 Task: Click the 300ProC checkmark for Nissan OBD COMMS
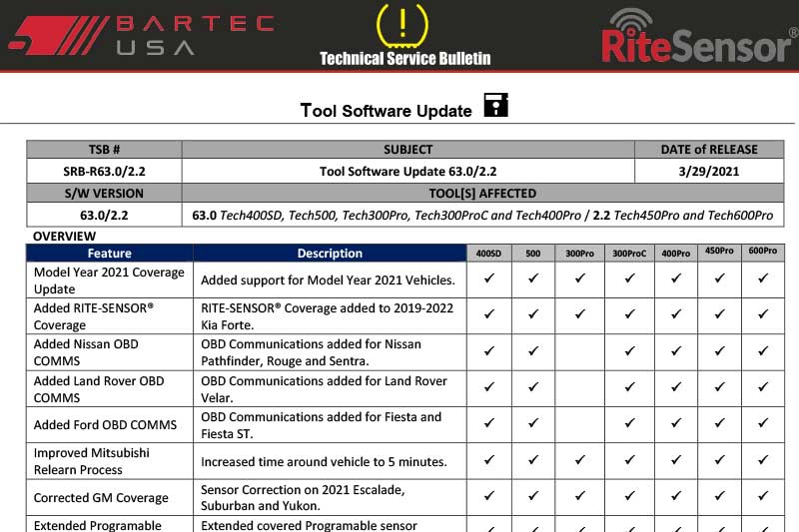(x=629, y=350)
